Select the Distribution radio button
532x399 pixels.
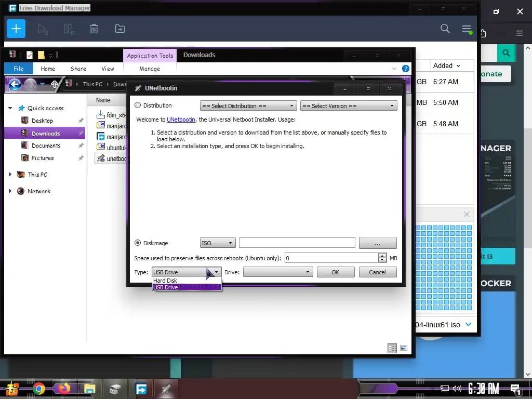coord(138,105)
